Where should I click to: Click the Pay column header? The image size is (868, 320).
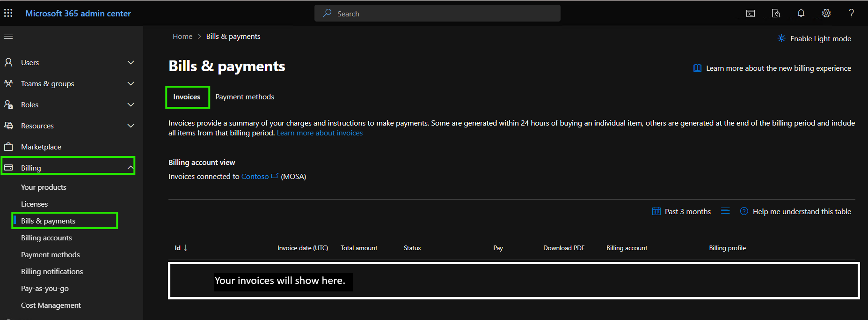click(498, 248)
